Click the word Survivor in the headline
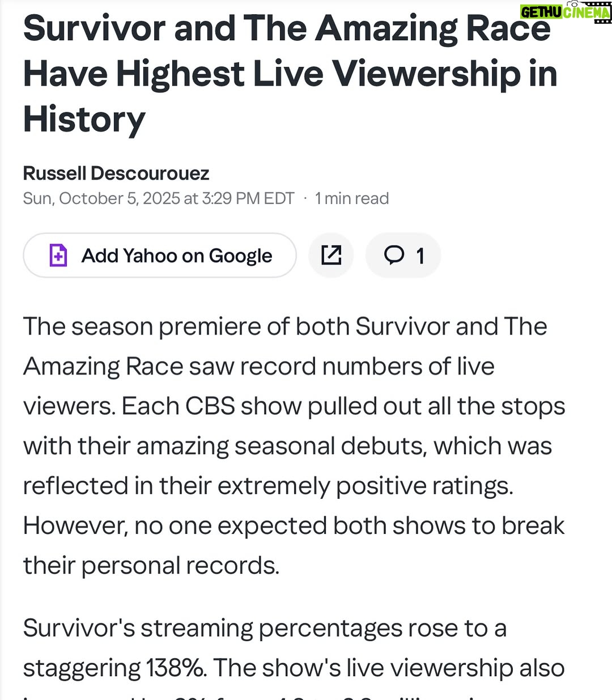This screenshot has width=612, height=700. tap(95, 28)
